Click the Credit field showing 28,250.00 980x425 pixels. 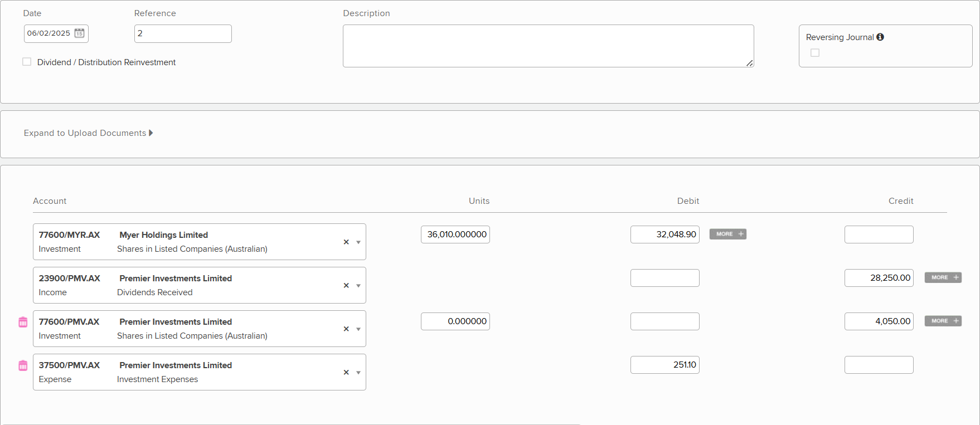879,278
